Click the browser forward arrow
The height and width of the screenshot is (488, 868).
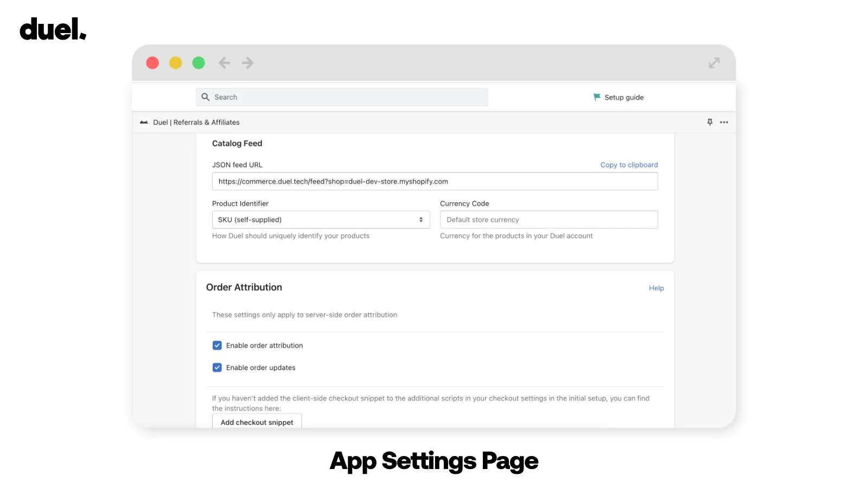coord(248,63)
